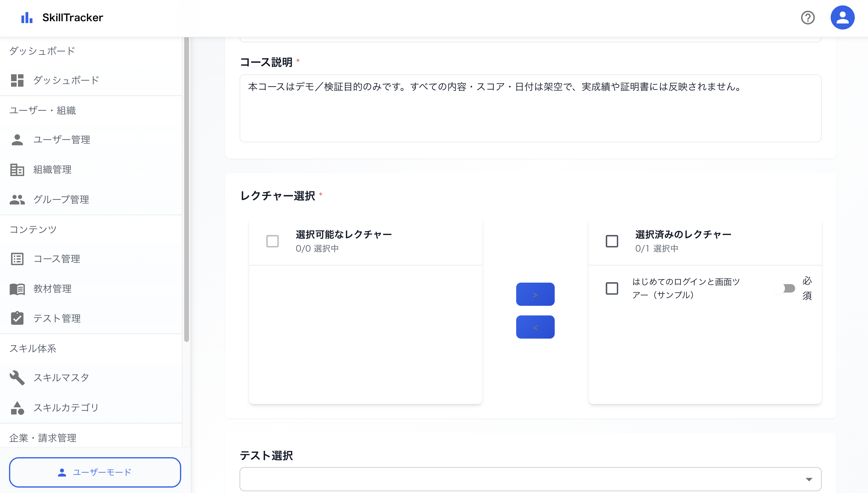Check the はじめてのログインと画面ツアー lecture checkbox
Screen dimensions: 868x493
click(612, 288)
